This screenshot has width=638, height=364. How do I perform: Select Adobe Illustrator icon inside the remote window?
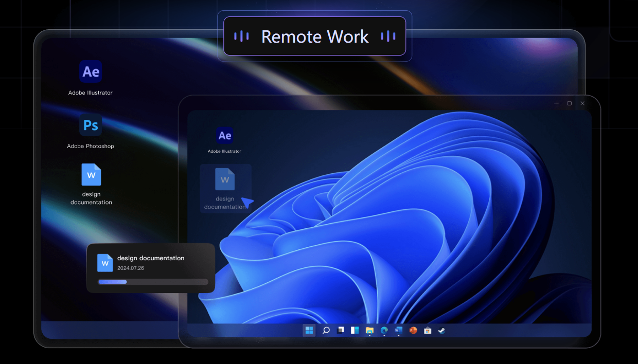224,136
